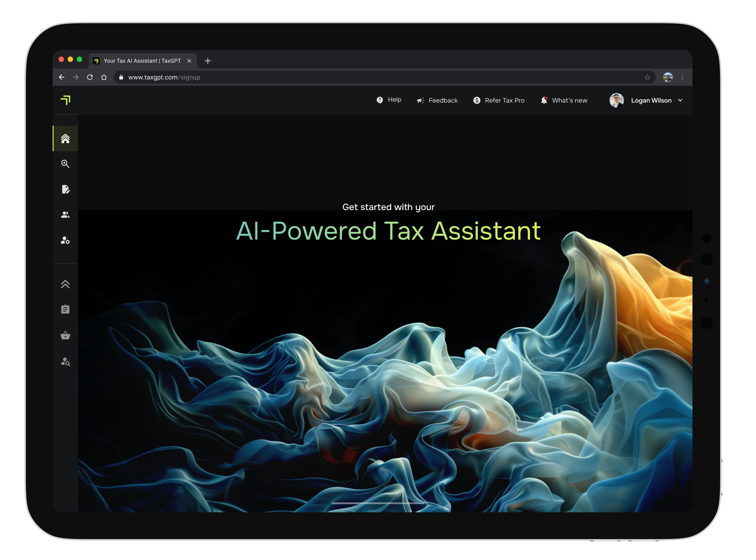The width and height of the screenshot is (756, 560).
Task: Reload the page with refresh icon
Action: pyautogui.click(x=90, y=77)
